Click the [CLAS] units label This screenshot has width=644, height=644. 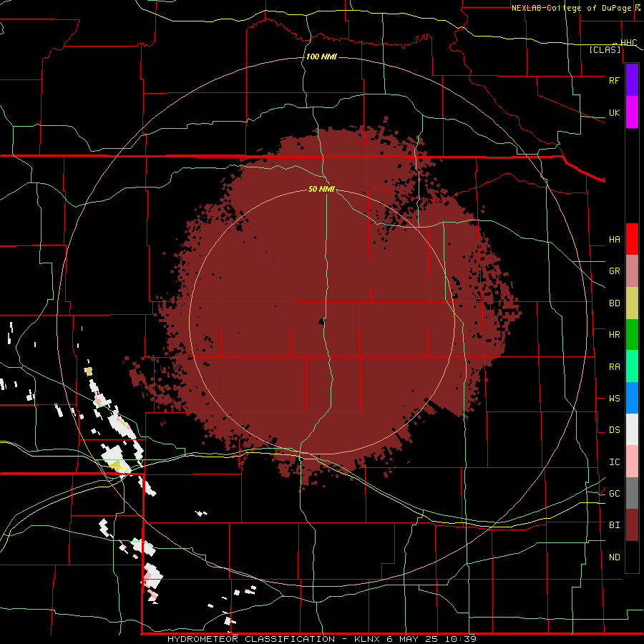(605, 49)
